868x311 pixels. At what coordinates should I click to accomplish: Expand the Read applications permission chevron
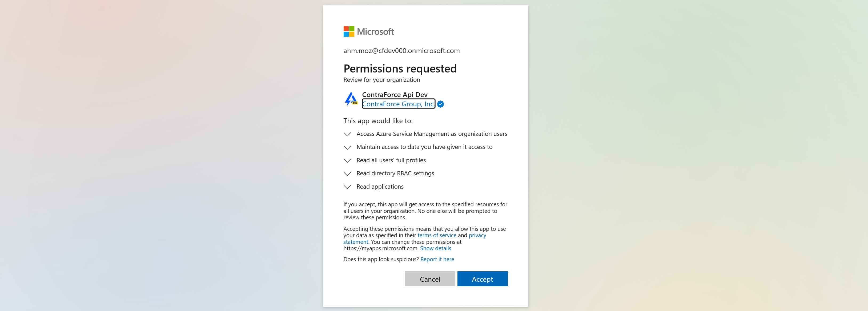pyautogui.click(x=347, y=187)
